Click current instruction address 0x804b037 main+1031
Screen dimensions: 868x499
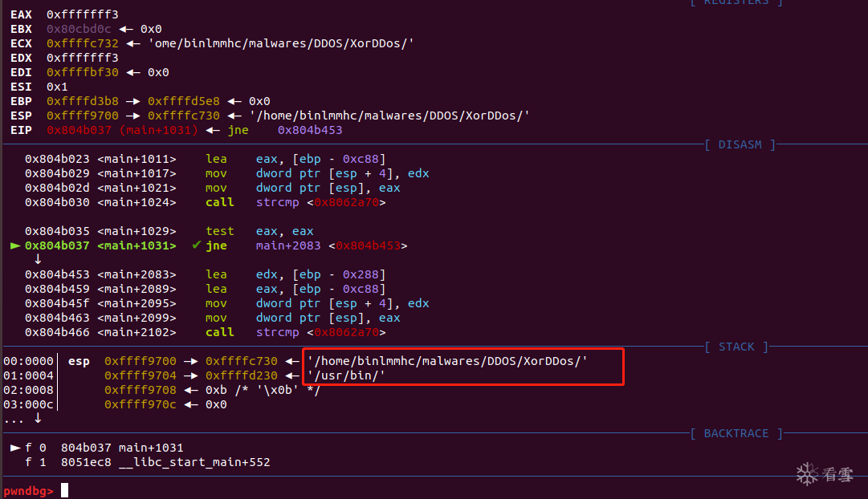pyautogui.click(x=100, y=245)
